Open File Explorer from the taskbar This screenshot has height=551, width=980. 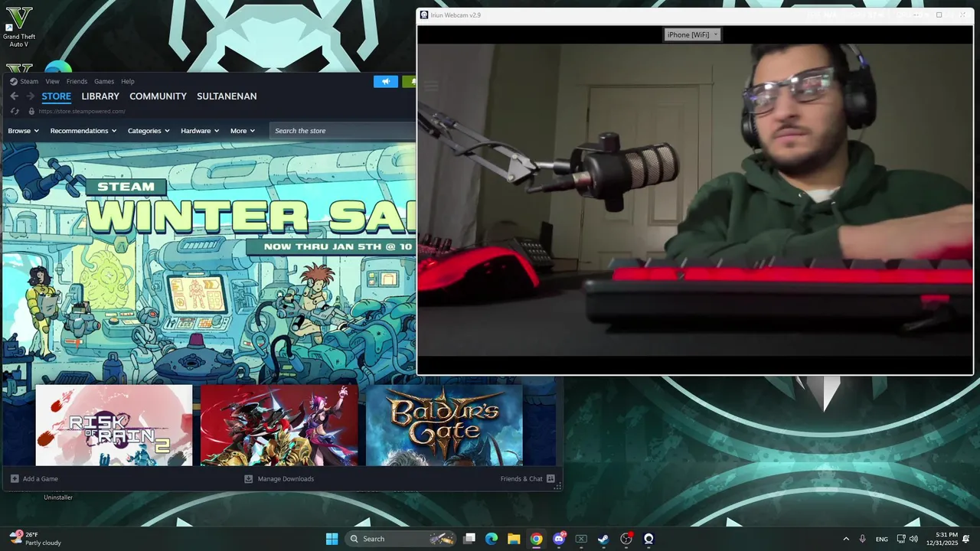tap(514, 539)
